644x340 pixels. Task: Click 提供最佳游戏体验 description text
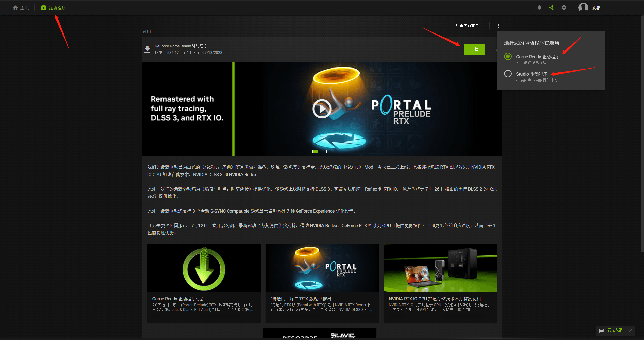tap(531, 63)
